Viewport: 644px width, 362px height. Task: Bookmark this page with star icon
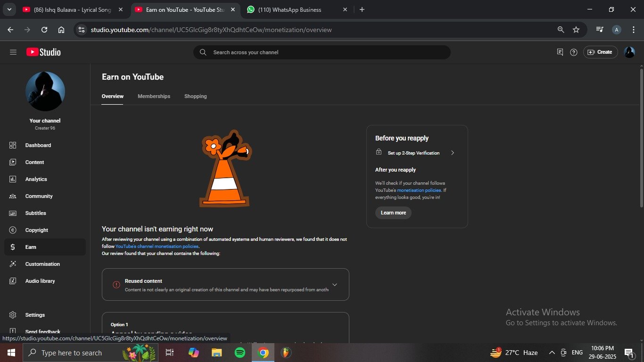point(576,30)
